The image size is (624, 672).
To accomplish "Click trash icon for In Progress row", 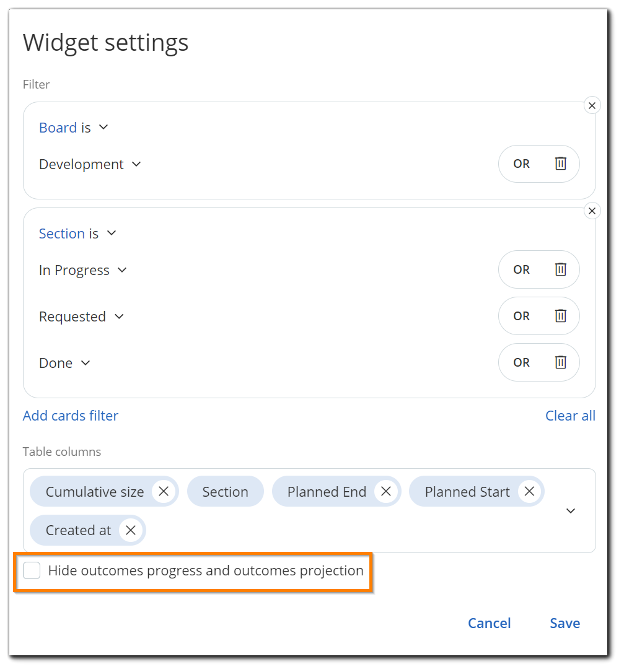I will (560, 269).
